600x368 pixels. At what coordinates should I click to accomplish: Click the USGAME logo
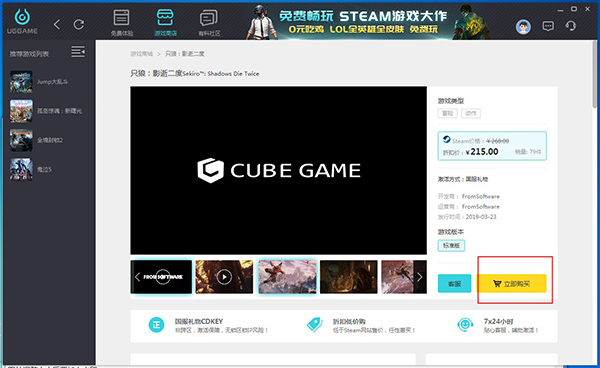22,21
